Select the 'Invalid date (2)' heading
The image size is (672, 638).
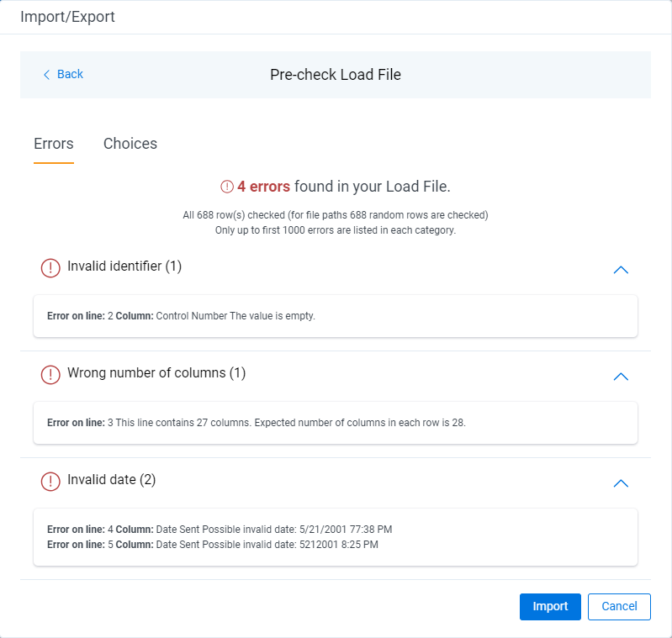pos(111,480)
